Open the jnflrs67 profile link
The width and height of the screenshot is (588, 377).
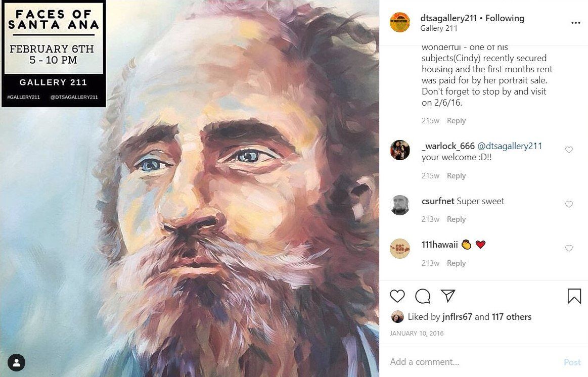click(x=457, y=317)
